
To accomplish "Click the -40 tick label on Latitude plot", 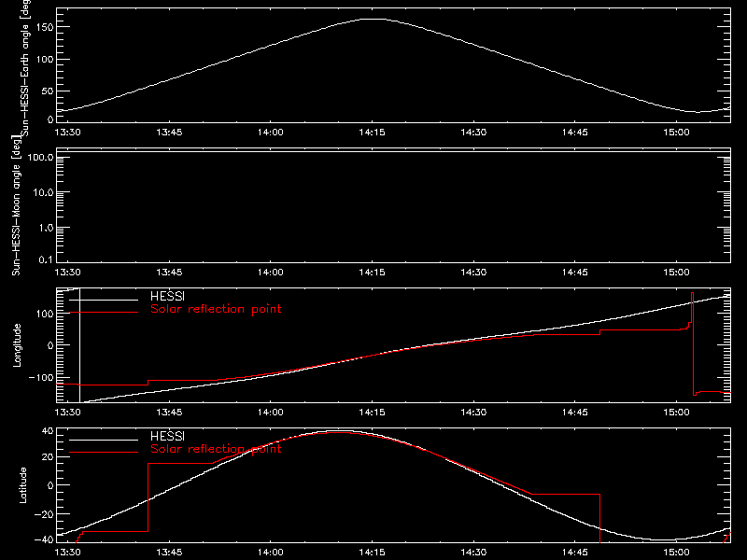I will [x=44, y=539].
